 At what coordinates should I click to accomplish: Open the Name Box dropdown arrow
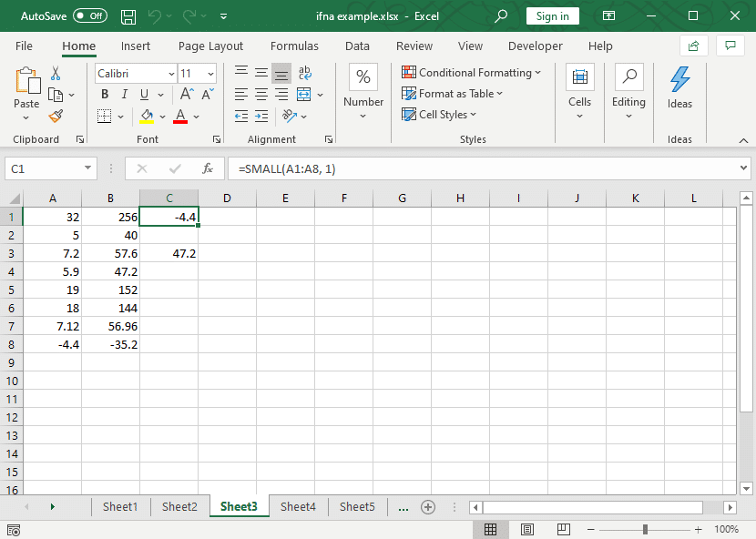87,168
